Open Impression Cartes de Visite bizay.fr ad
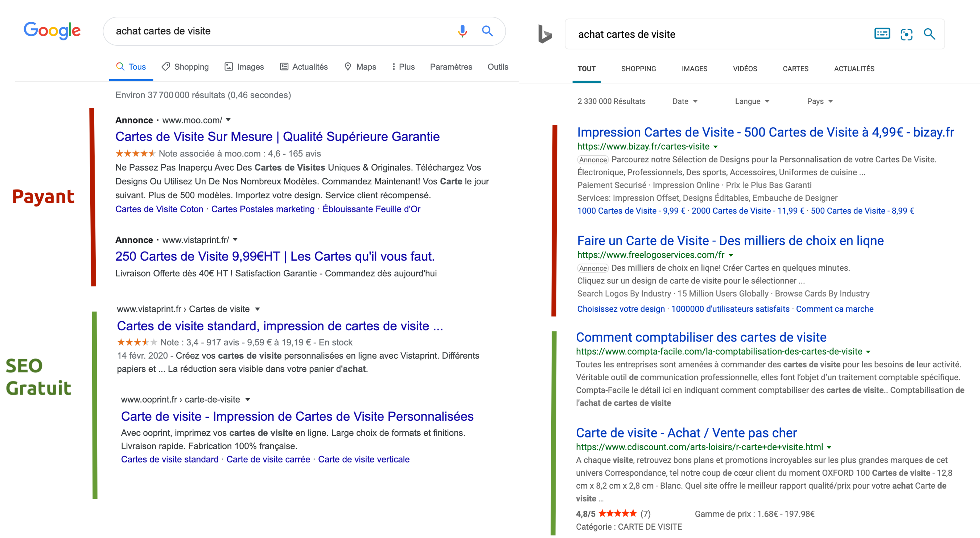This screenshot has width=980, height=538. [765, 132]
